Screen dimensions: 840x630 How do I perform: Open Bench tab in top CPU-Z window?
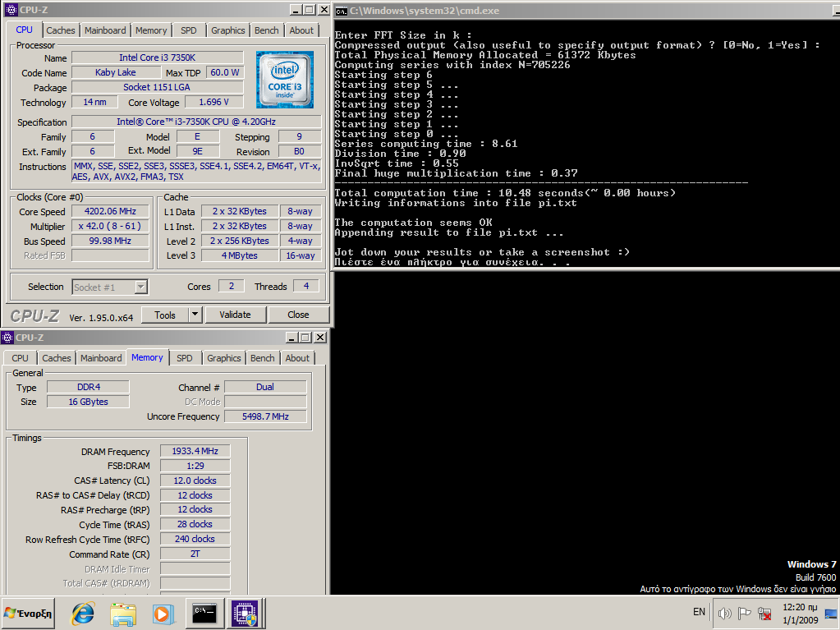[266, 30]
